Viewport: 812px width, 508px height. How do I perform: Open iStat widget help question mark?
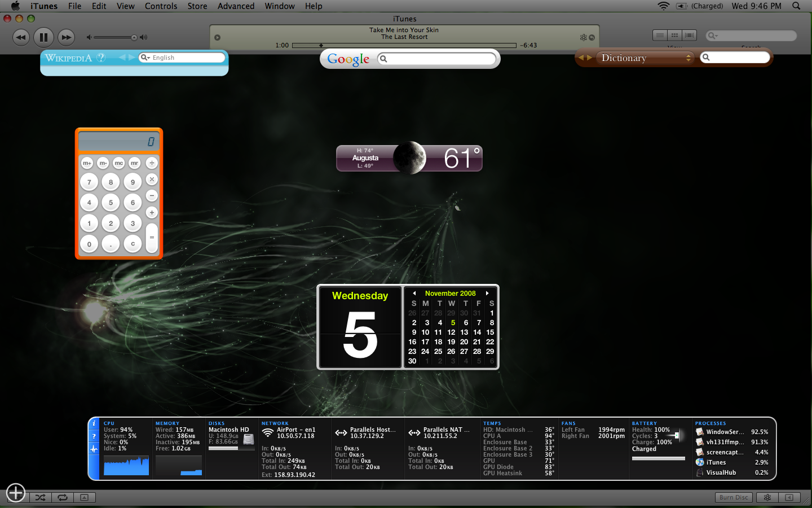coord(94,436)
